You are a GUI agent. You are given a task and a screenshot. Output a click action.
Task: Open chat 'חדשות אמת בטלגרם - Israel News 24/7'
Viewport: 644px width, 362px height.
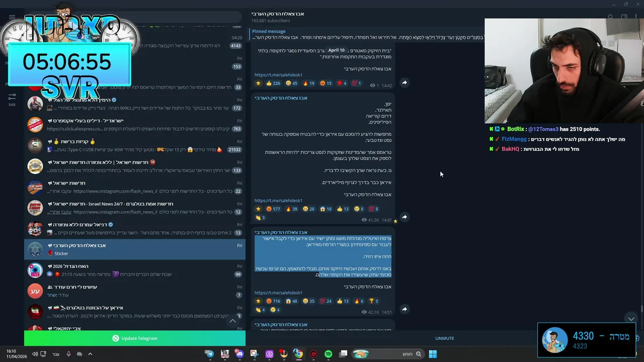[x=135, y=208]
